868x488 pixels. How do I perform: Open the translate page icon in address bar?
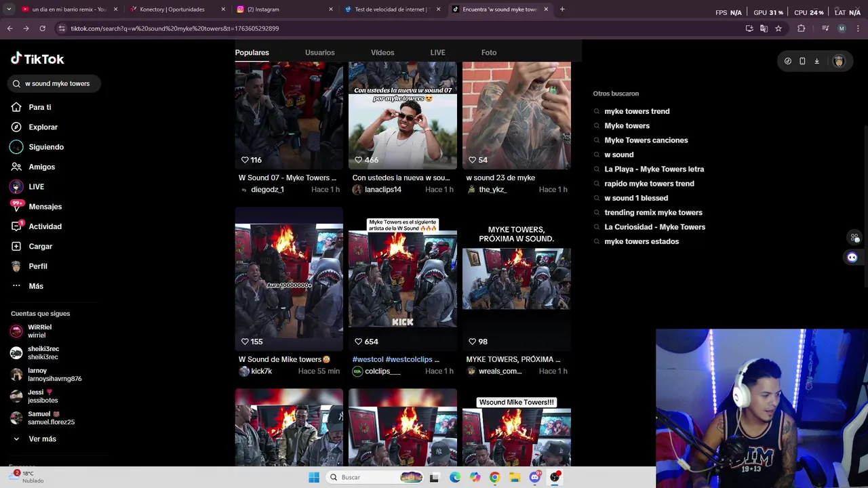point(764,28)
